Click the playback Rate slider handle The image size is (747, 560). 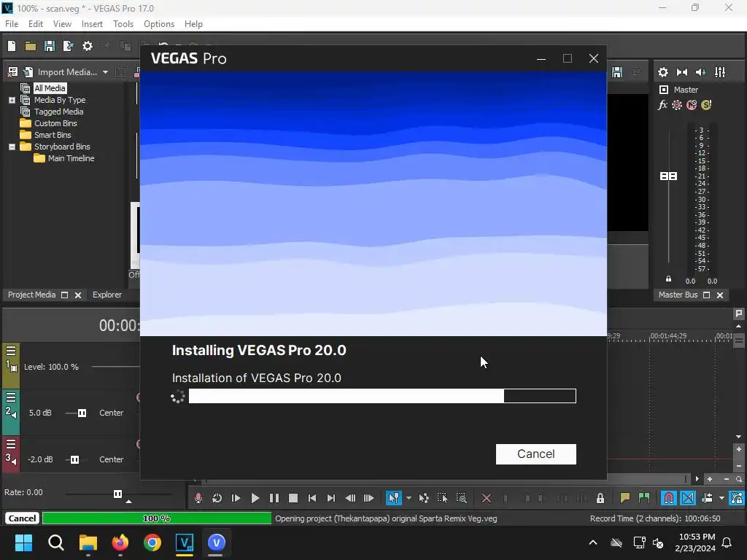click(x=117, y=494)
